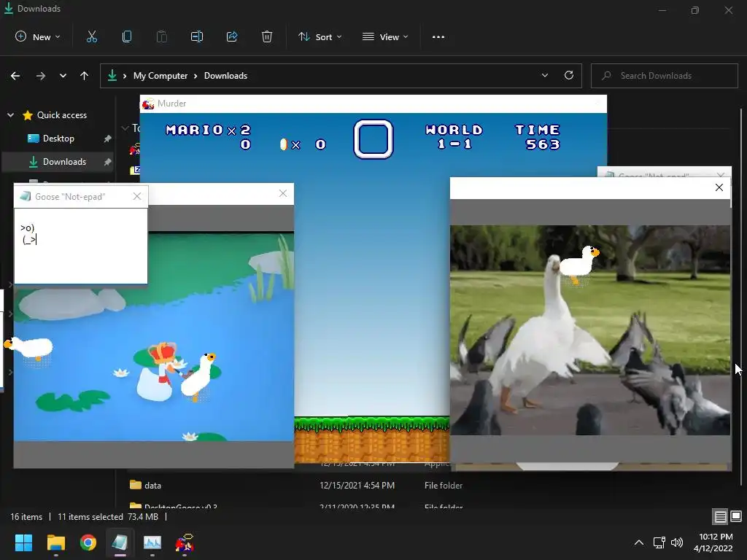The image size is (747, 560).
Task: Click My Computer in address breadcrumb
Action: click(160, 76)
